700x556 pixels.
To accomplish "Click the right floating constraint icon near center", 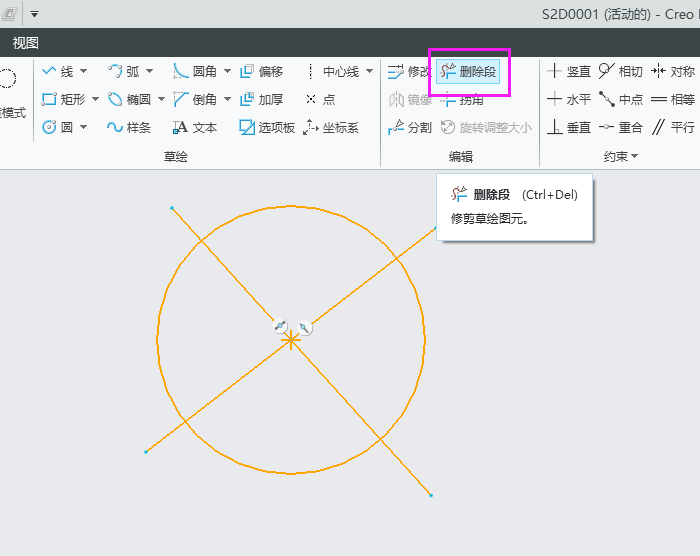I will pos(304,328).
